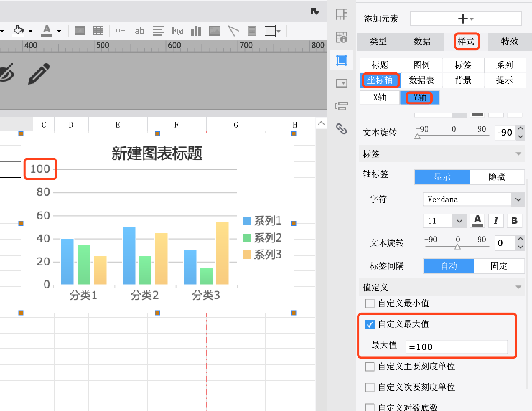Open the condition attributes panel icon
The image size is (532, 411).
[342, 106]
